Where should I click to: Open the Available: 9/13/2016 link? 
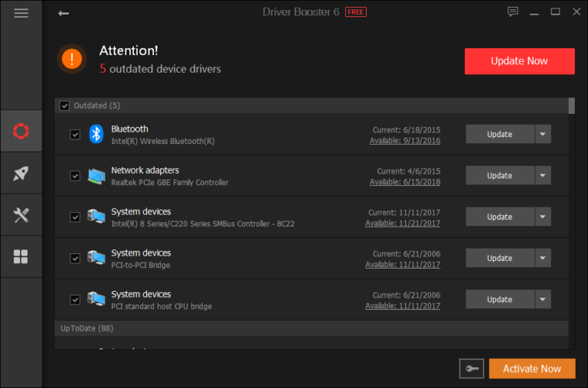pyautogui.click(x=404, y=140)
